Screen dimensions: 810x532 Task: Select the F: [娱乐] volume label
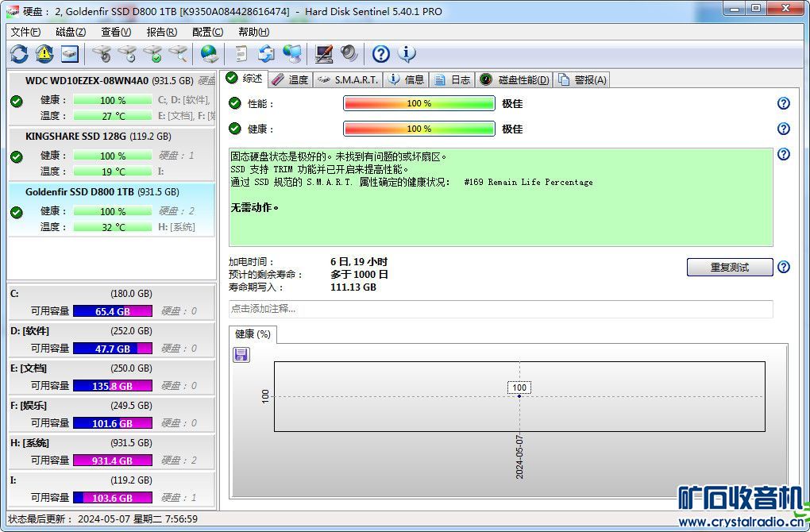coord(29,406)
